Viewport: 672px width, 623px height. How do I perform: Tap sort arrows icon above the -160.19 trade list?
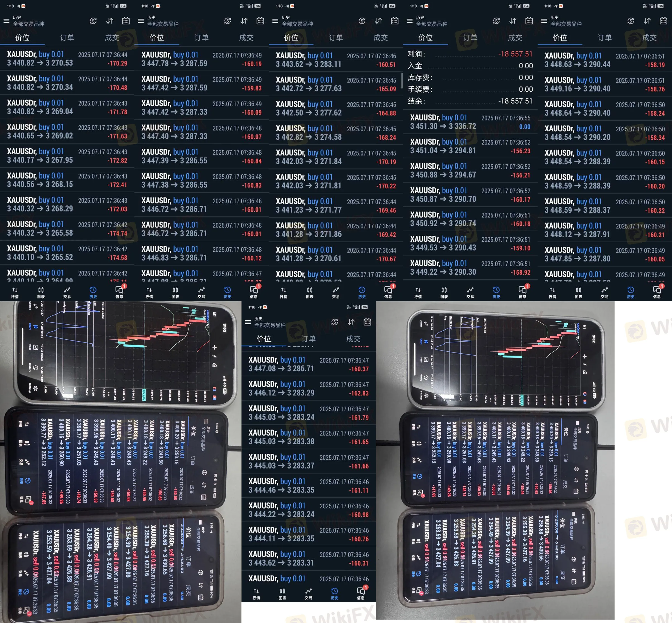[244, 21]
